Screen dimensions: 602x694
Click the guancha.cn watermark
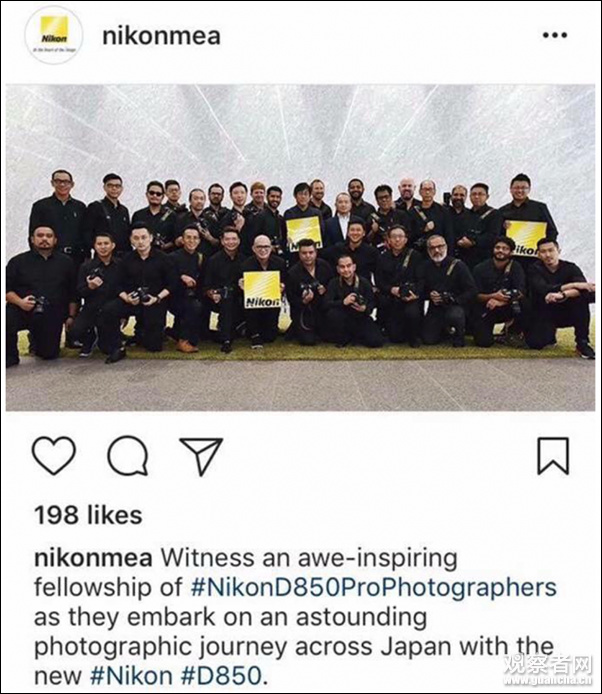tap(548, 670)
